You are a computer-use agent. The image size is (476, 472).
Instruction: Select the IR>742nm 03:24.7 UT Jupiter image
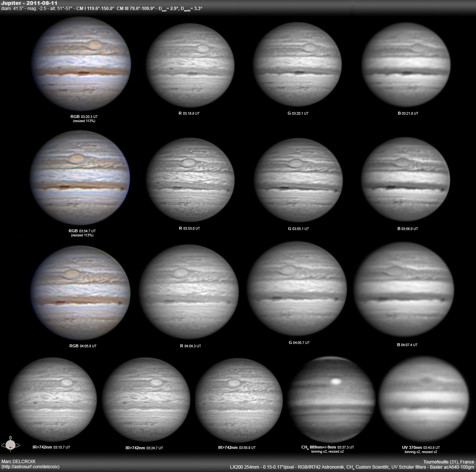(x=146, y=399)
